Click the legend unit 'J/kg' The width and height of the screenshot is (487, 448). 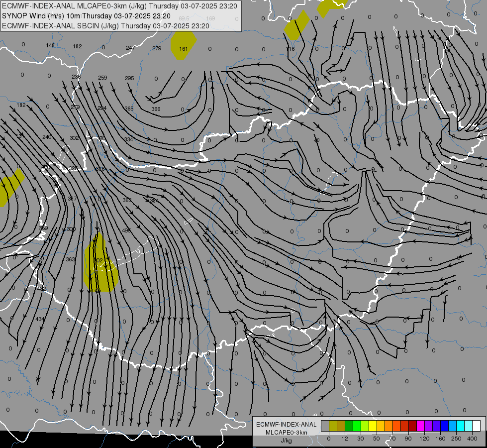coord(286,441)
